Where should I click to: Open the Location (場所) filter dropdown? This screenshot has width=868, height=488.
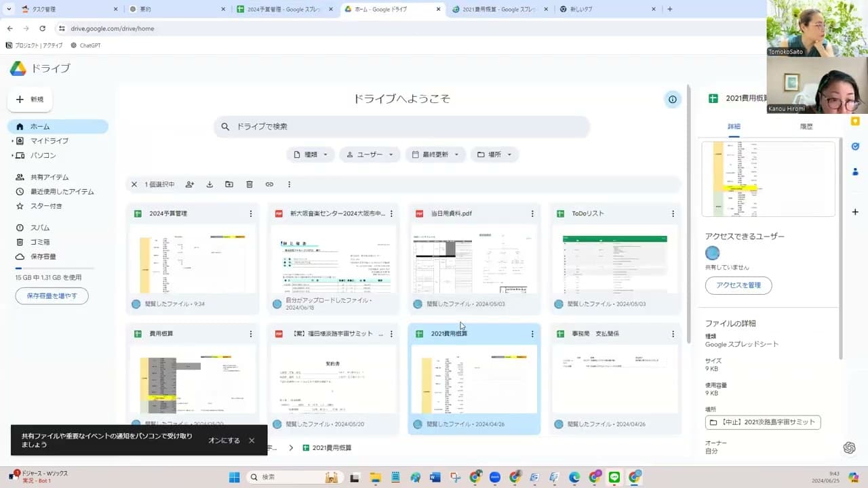click(x=494, y=155)
